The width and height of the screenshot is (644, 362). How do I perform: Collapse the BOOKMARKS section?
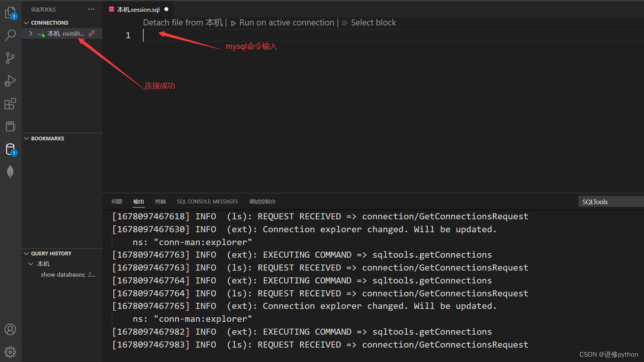click(27, 139)
